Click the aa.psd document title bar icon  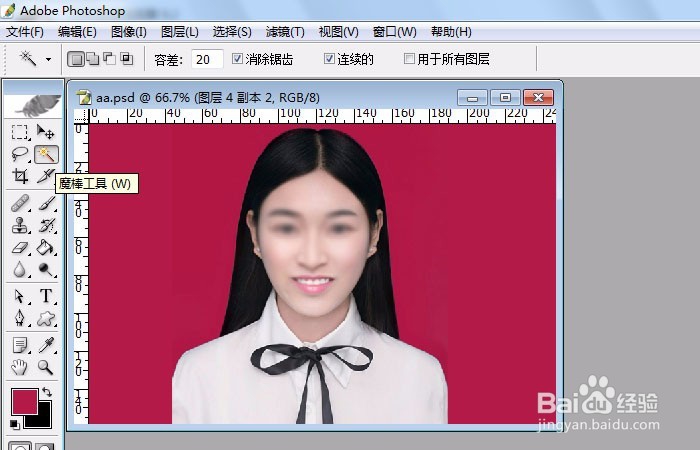83,97
